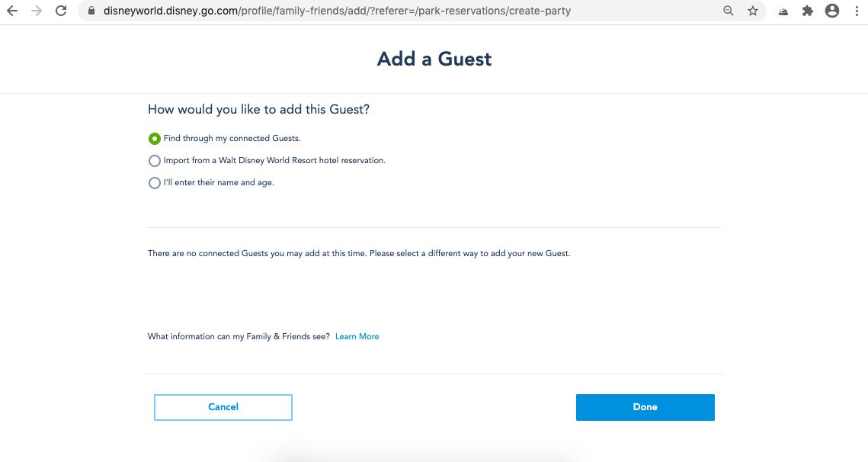
Task: Click 'How would you like to add this Guest?' text
Action: (258, 109)
